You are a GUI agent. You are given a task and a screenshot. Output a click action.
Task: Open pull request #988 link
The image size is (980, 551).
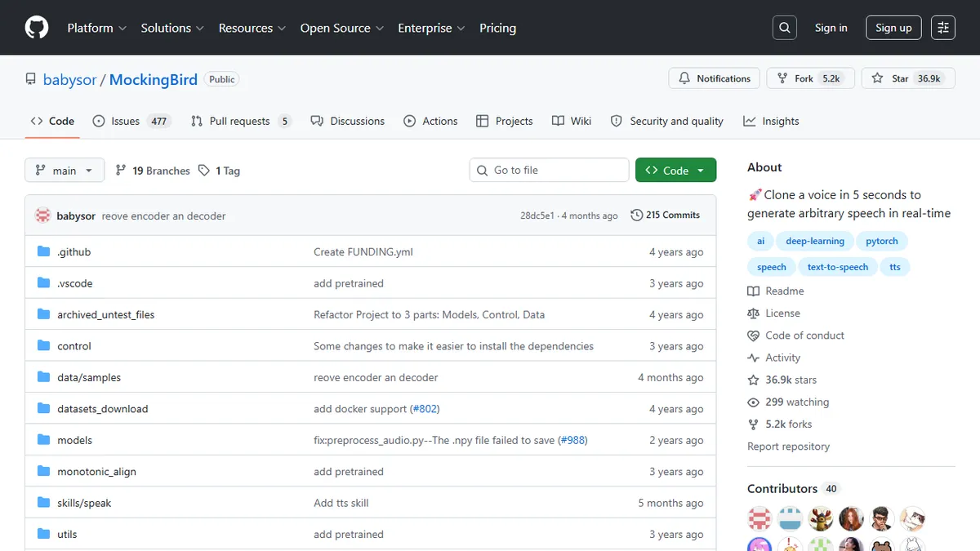[572, 440]
